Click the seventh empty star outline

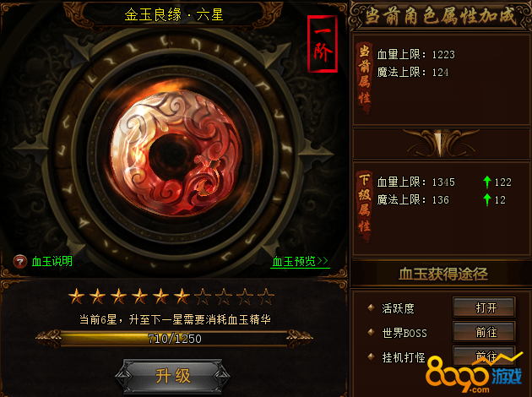(203, 296)
